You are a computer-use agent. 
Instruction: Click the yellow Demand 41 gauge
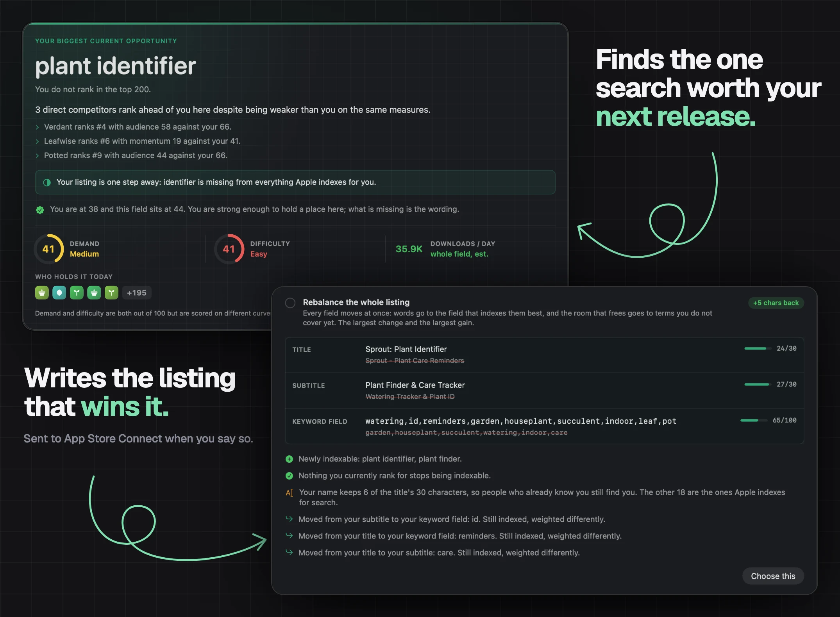pos(49,249)
